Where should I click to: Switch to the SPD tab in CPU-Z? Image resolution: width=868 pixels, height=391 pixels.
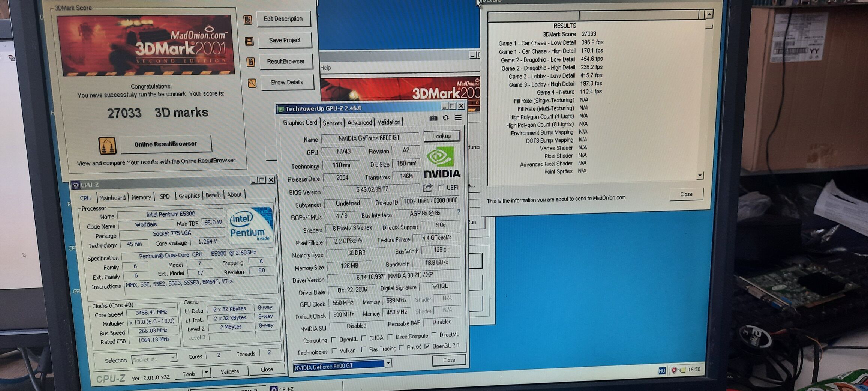coord(165,197)
